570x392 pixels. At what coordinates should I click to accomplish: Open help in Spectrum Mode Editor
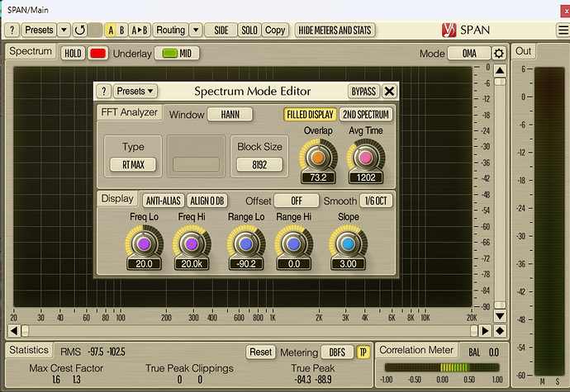(x=104, y=91)
